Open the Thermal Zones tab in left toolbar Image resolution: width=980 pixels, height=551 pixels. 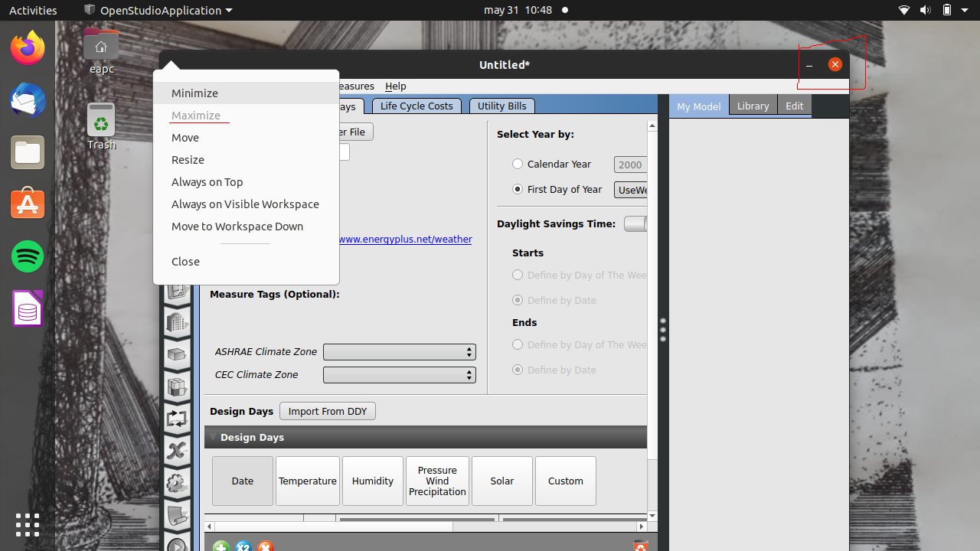(177, 386)
